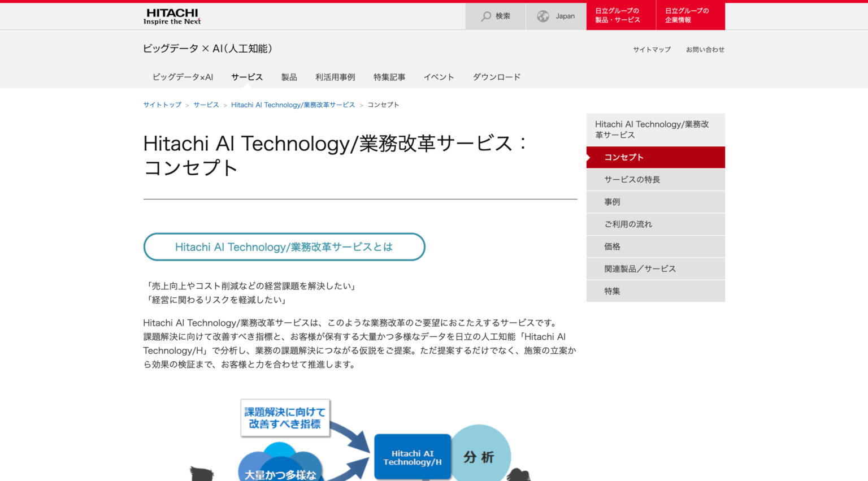
Task: Click サイトトップ in the breadcrumb
Action: click(x=162, y=105)
